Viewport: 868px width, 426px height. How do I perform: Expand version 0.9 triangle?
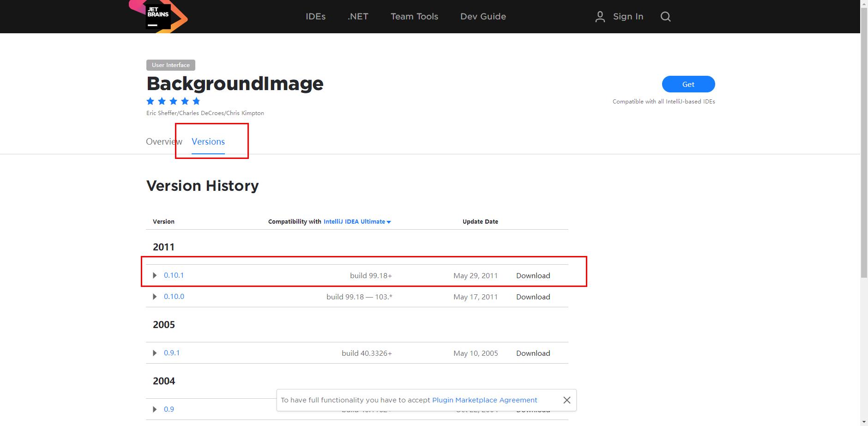coord(155,409)
